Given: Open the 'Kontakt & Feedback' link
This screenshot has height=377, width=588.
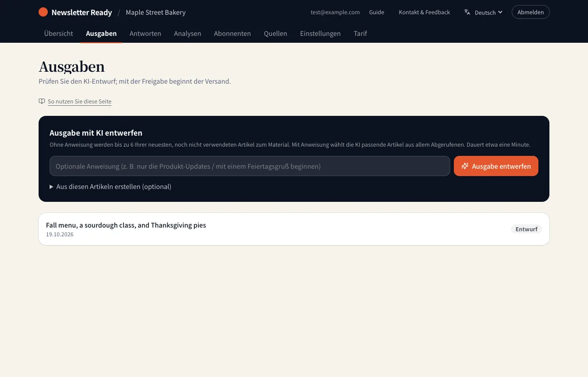Looking at the screenshot, I should 424,12.
